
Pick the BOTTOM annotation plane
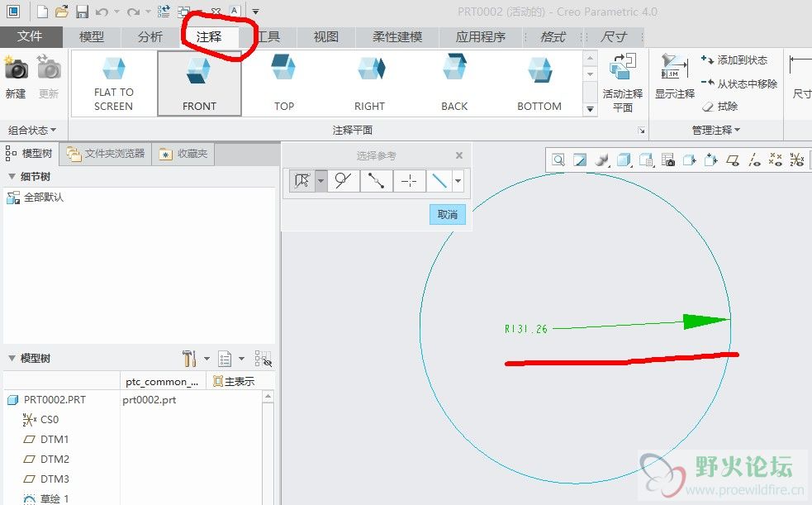pyautogui.click(x=539, y=83)
